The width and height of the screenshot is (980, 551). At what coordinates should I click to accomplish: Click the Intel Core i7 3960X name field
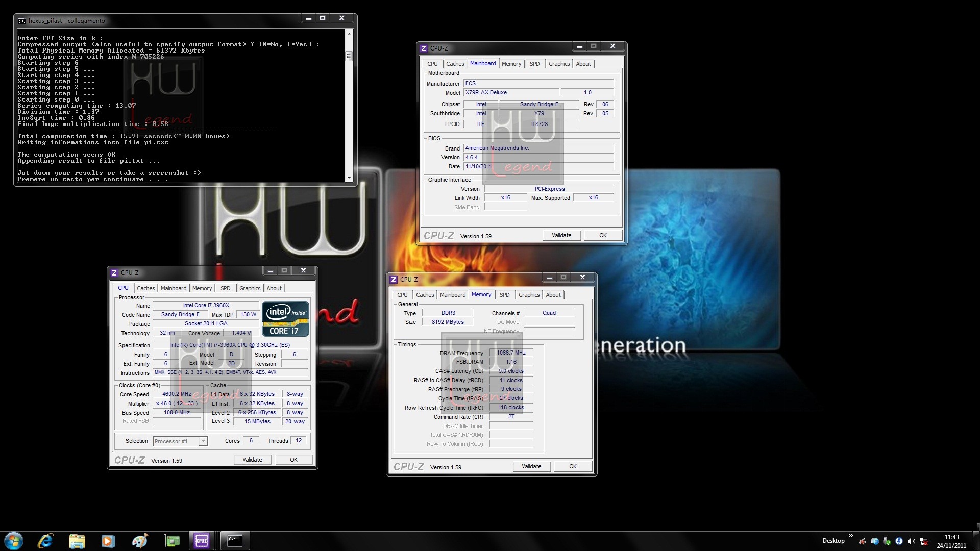coord(206,306)
